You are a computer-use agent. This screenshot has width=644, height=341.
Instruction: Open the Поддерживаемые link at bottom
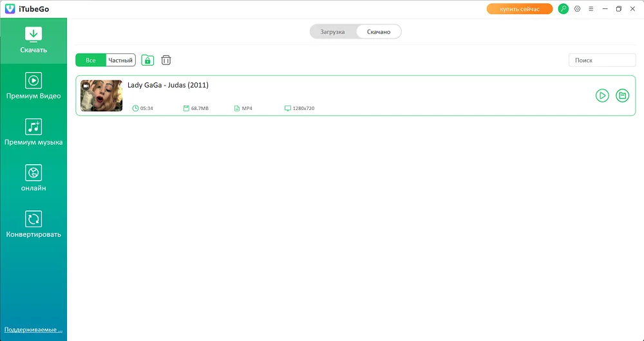coord(33,330)
